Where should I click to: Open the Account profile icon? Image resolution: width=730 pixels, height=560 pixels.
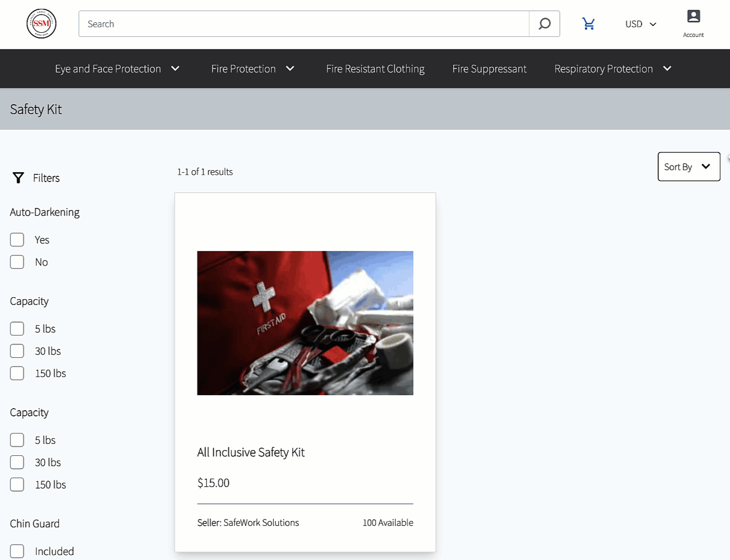693,17
